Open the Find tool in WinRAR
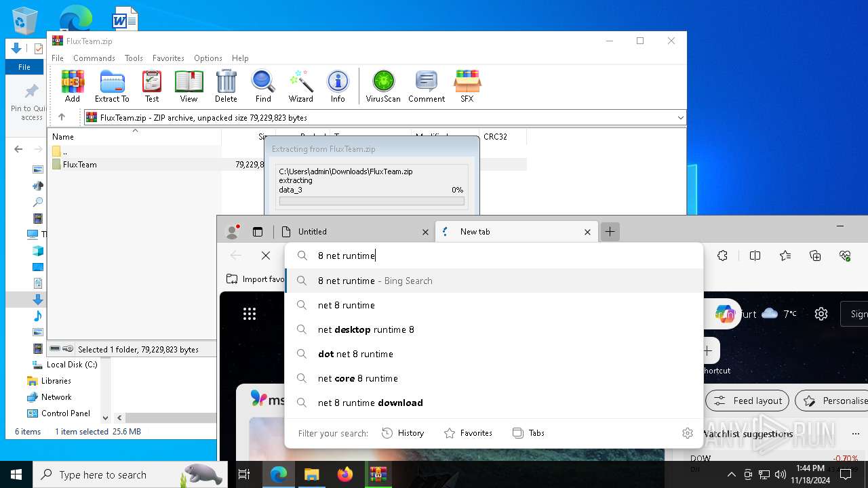This screenshot has width=868, height=488. [x=263, y=86]
